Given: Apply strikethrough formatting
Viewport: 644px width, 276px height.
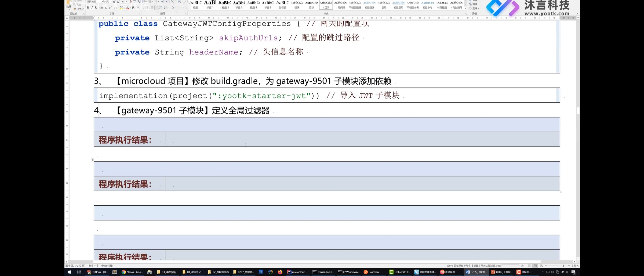Looking at the screenshot, I should 102,8.
